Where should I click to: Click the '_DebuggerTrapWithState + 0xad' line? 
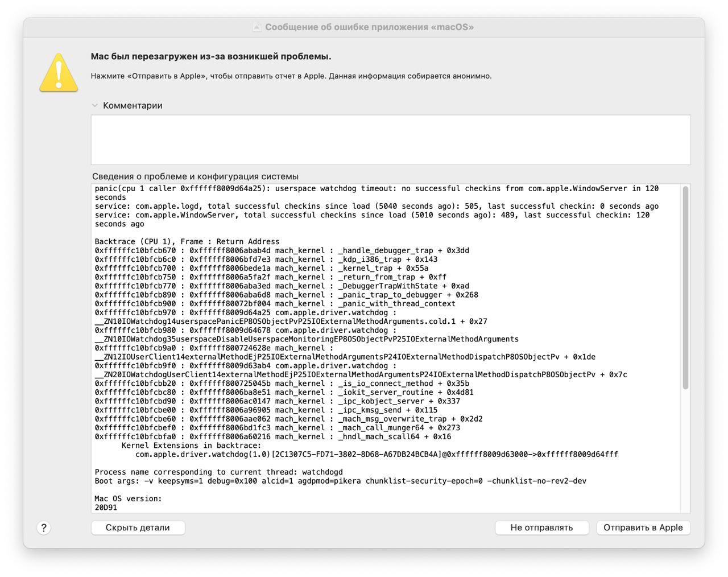click(x=282, y=286)
